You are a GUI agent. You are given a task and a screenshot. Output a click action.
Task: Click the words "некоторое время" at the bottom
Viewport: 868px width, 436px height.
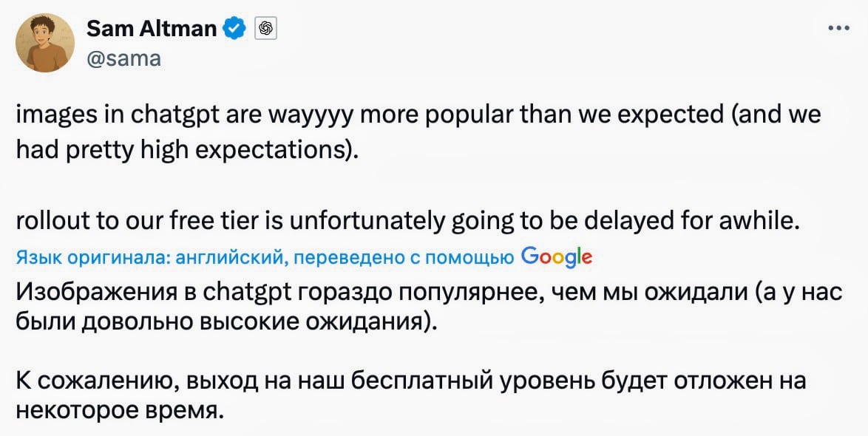(x=120, y=409)
